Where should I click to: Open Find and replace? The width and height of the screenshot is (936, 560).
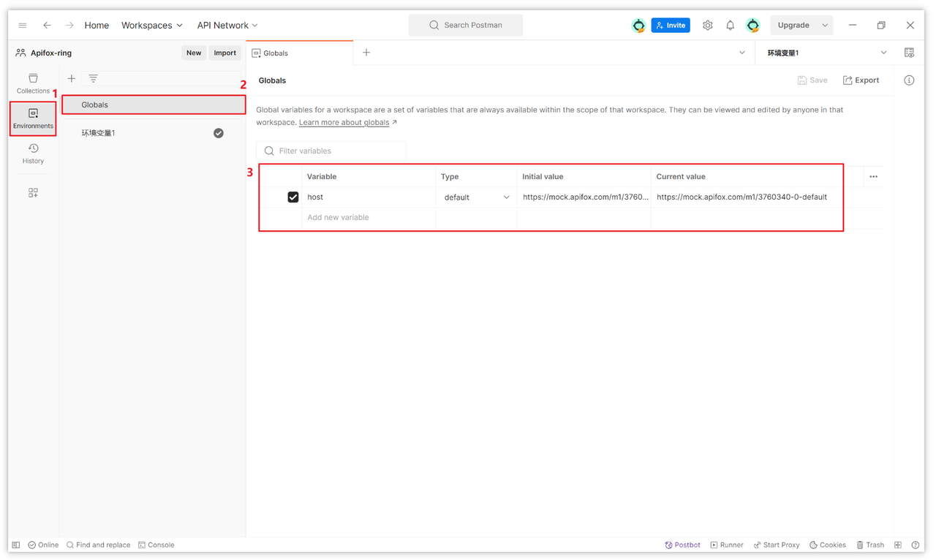point(98,545)
